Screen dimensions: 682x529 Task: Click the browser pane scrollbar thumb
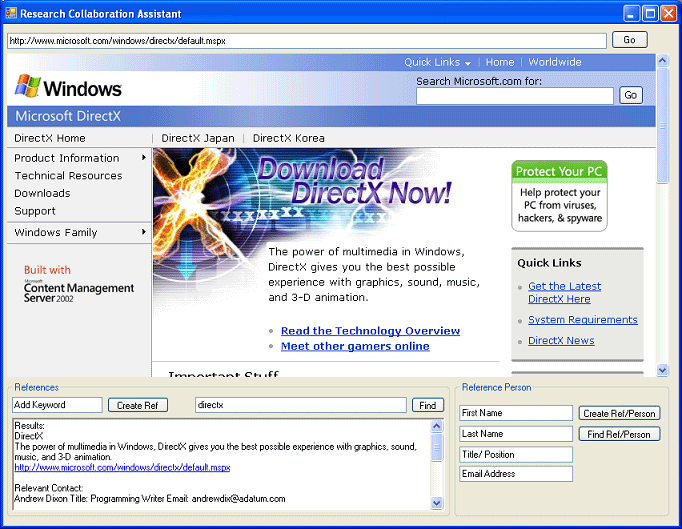pos(662,126)
